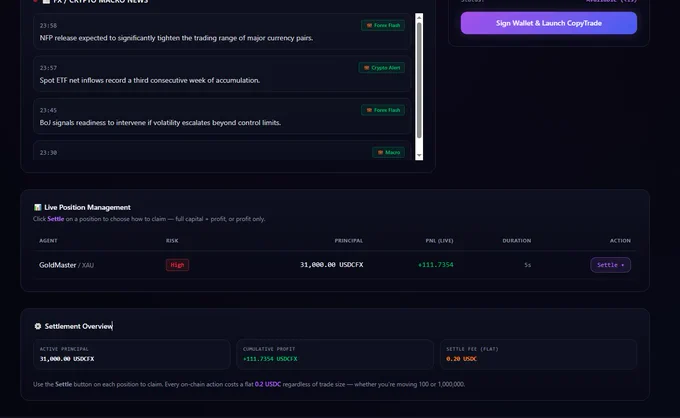The image size is (680, 418).
Task: Open the NFP release news item
Action: 222,32
